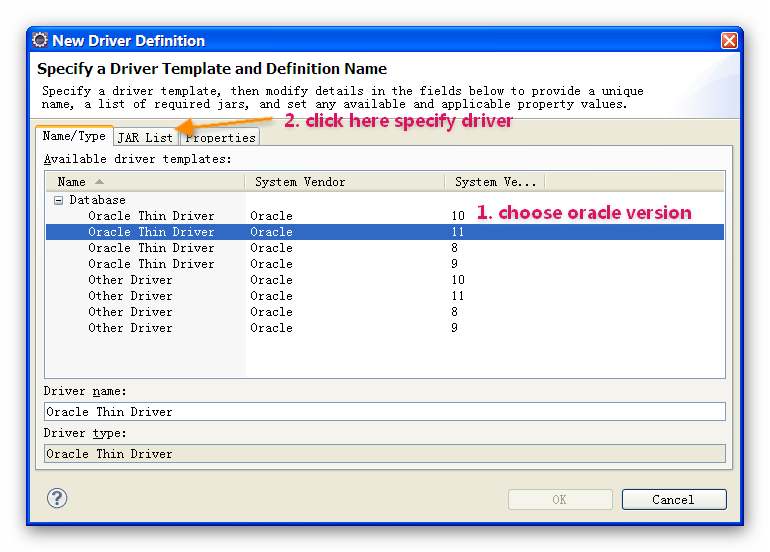Select Other Driver version 11
The image size is (770, 552).
pos(385,296)
